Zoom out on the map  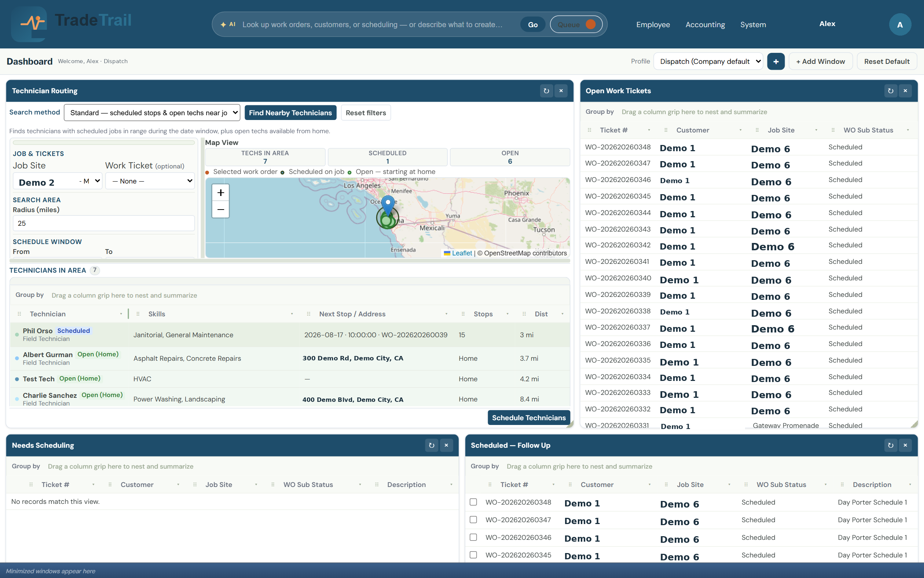pos(221,210)
